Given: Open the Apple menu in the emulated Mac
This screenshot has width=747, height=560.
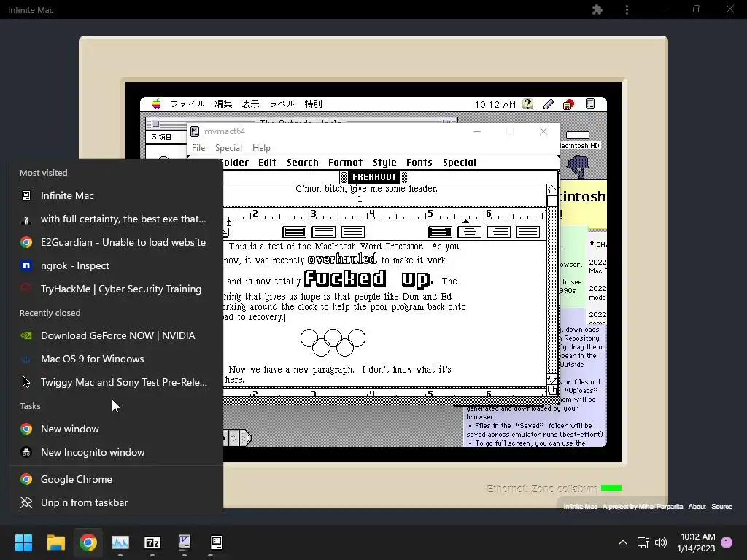Looking at the screenshot, I should (x=156, y=104).
